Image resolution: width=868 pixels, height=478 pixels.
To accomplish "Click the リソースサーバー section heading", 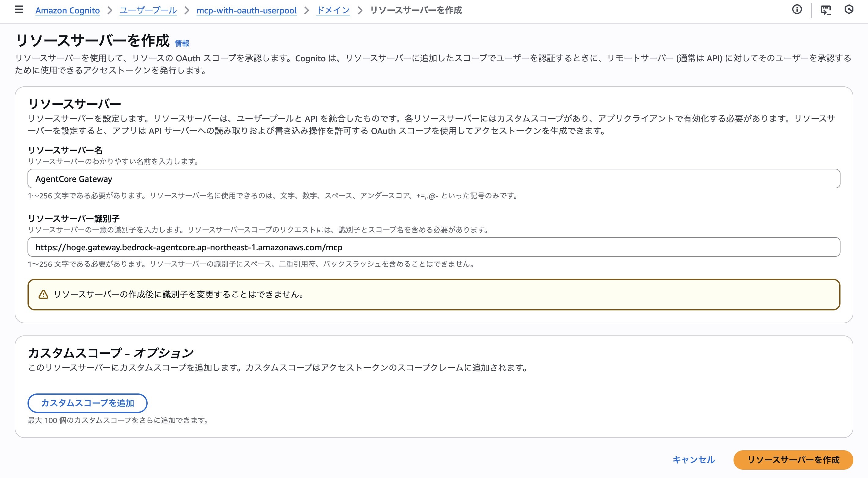I will tap(74, 103).
